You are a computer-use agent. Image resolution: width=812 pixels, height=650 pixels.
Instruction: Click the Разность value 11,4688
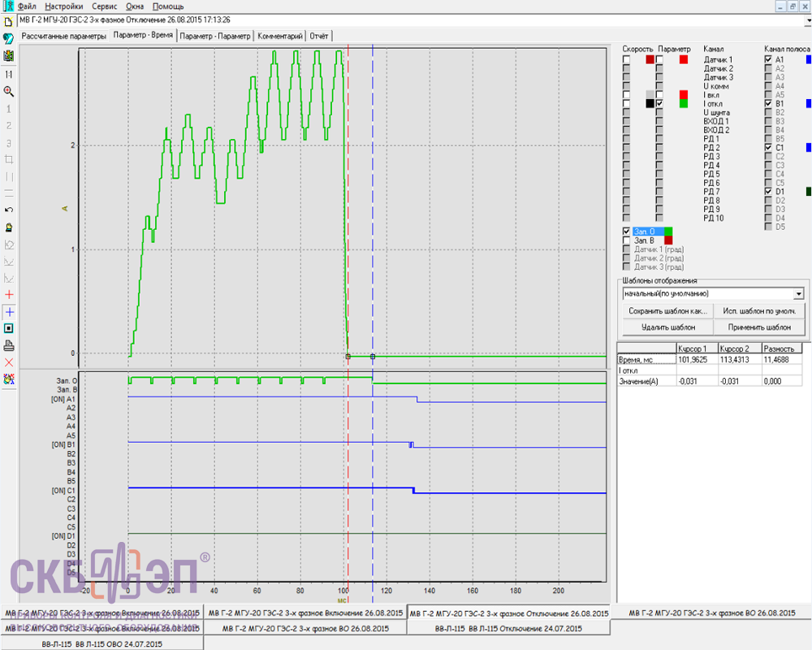781,360
